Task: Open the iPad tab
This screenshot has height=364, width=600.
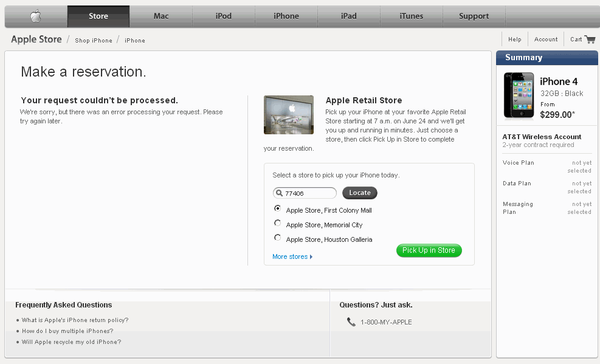Action: point(348,16)
